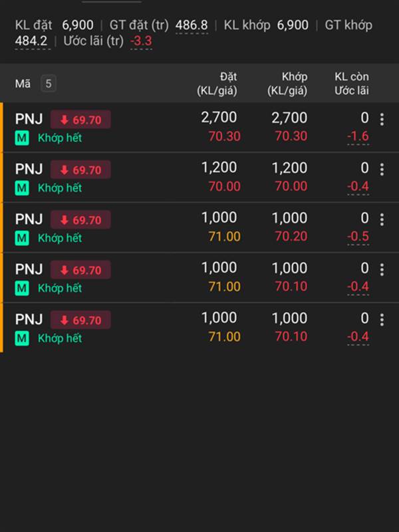Viewport: 399px width, 532px height.
Task: Tap KL còn Ước lãi column header
Action: [352, 84]
